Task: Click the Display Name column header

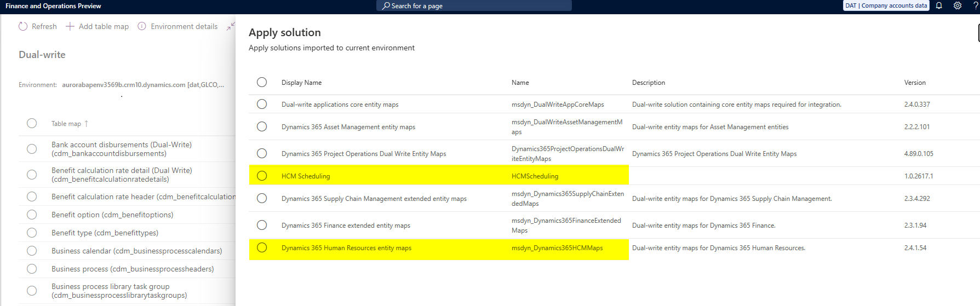Action: pos(301,83)
